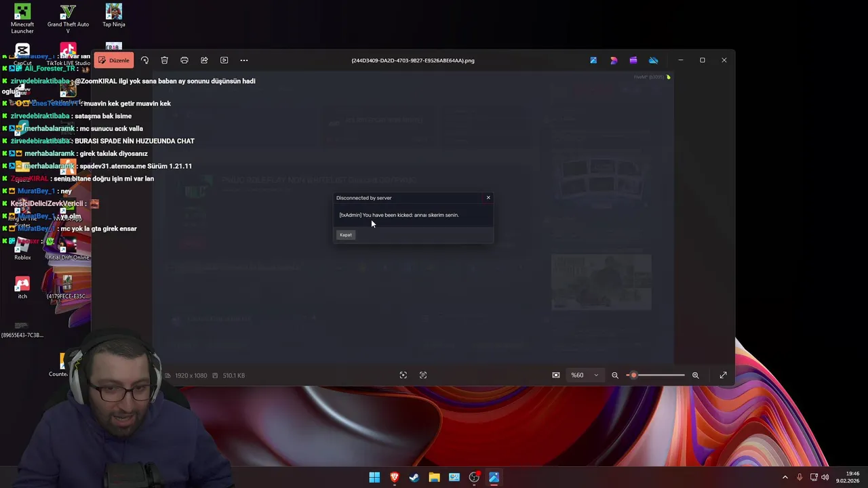Open the Tap Ninja desktop icon
Screen dimensions: 868x488
114,16
